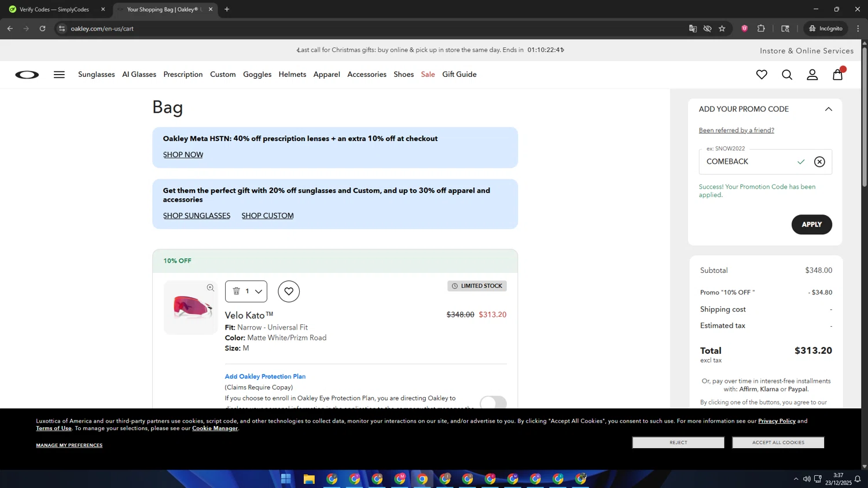Collapse the Add Your Promo Code section

828,109
